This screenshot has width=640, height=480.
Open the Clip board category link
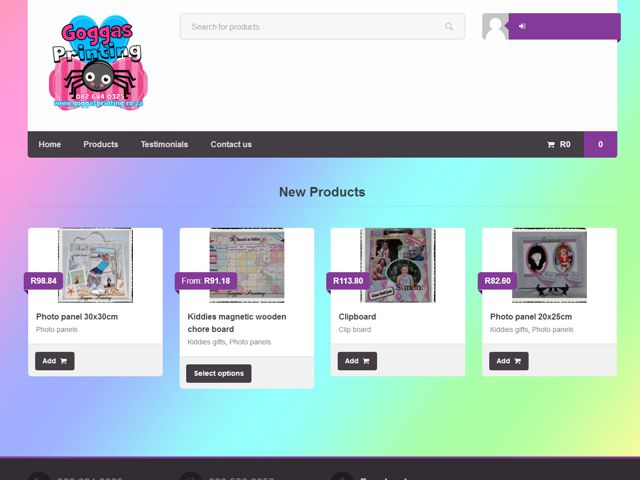pos(355,329)
